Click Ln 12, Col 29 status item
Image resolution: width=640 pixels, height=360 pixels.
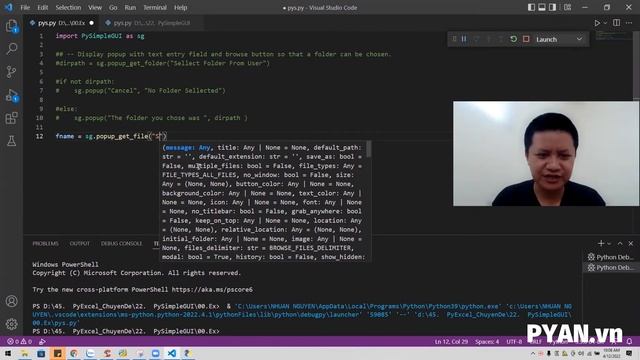click(x=451, y=342)
